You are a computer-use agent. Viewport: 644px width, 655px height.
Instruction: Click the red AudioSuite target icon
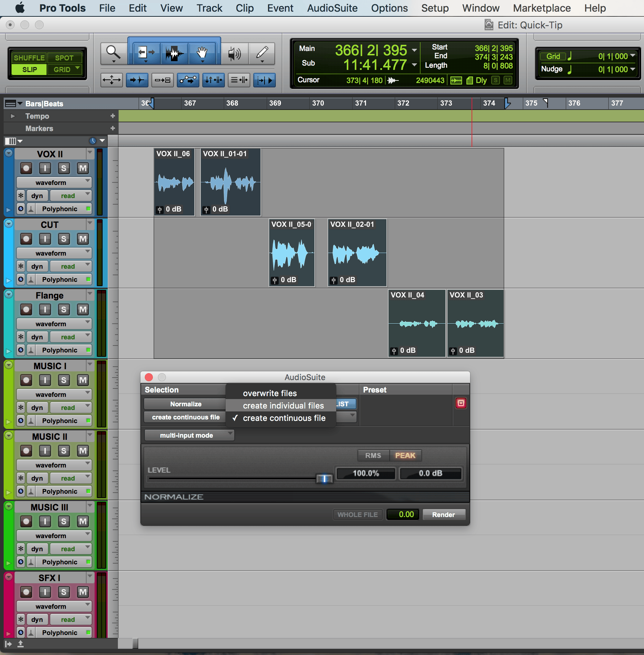pos(461,403)
